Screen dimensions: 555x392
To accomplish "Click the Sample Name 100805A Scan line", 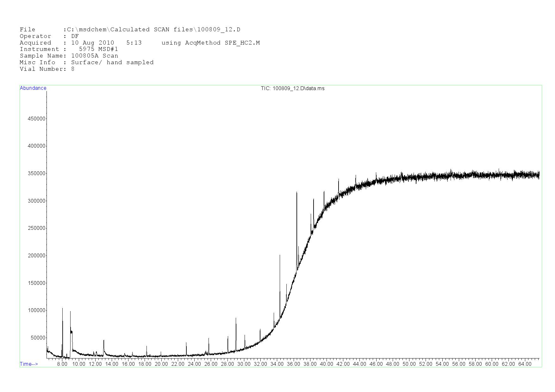I will click(x=69, y=56).
